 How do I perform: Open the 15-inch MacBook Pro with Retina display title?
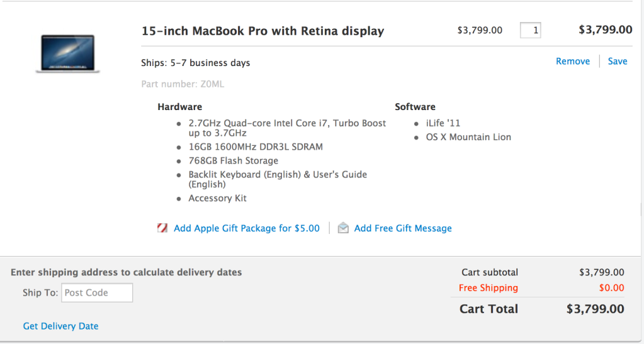(x=263, y=31)
